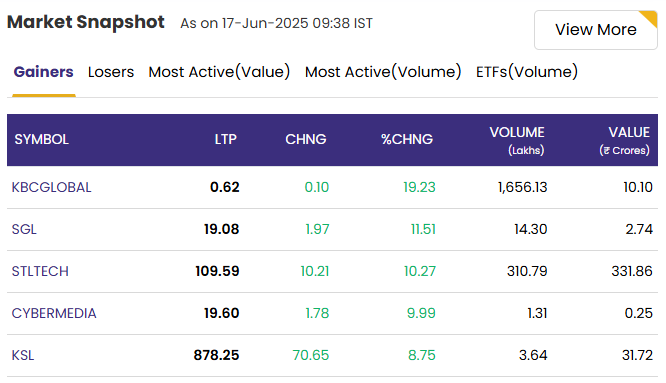Click the %CHNG column header
The image size is (666, 383).
point(407,139)
